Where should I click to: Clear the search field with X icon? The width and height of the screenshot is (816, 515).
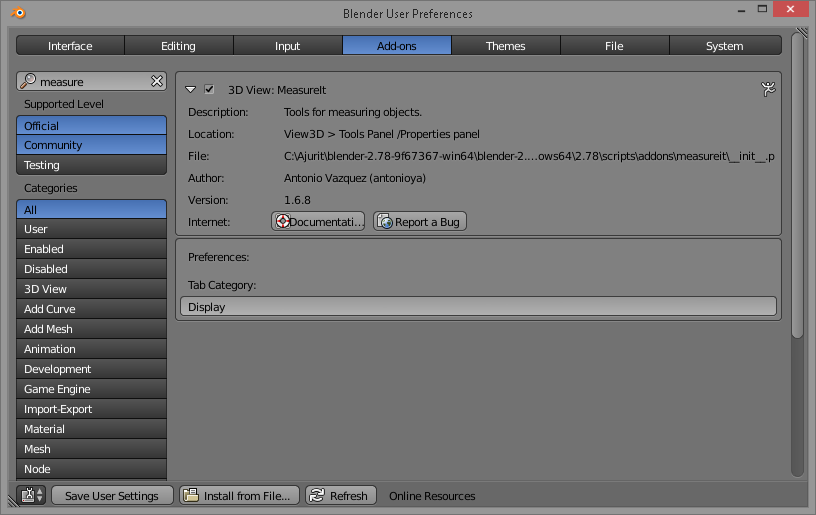coord(157,81)
